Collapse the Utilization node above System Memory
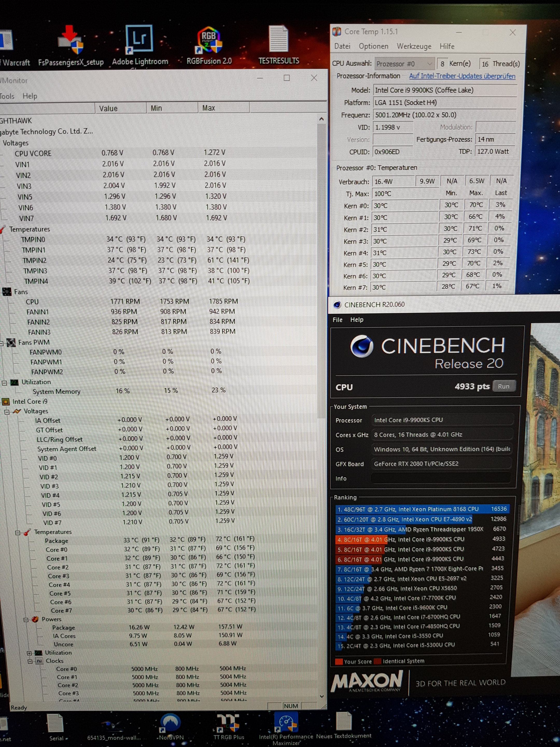 4,383
